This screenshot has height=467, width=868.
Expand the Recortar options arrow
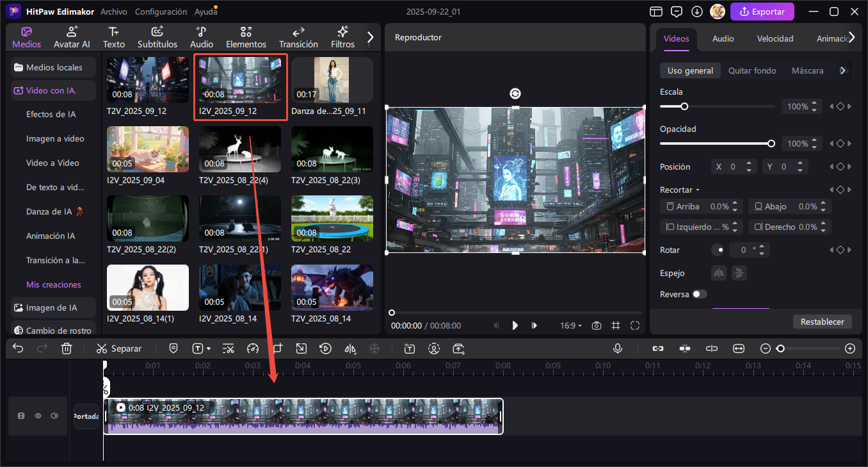coord(698,190)
